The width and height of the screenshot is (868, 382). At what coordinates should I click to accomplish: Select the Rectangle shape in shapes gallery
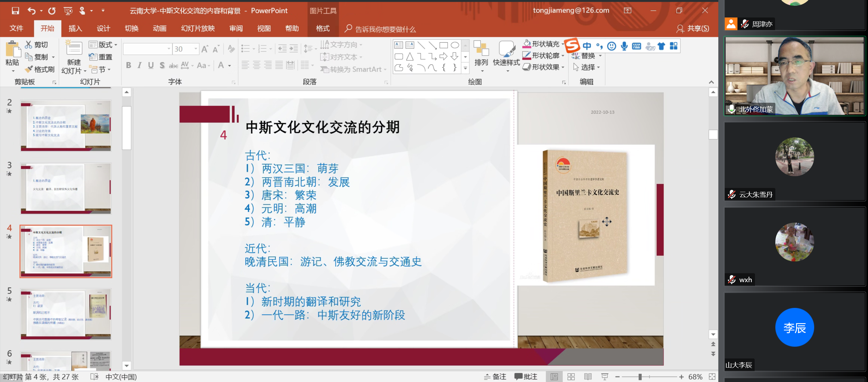pos(444,45)
